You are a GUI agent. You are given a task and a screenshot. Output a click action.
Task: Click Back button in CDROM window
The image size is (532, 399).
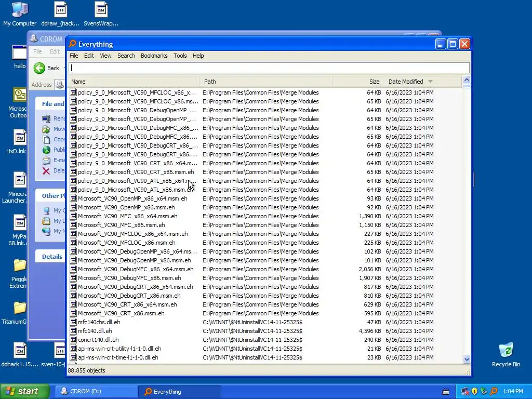[x=47, y=68]
